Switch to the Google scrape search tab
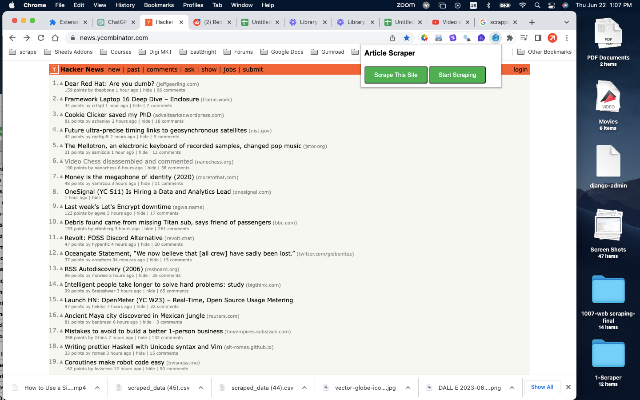This screenshot has width=640, height=400. coord(498,22)
